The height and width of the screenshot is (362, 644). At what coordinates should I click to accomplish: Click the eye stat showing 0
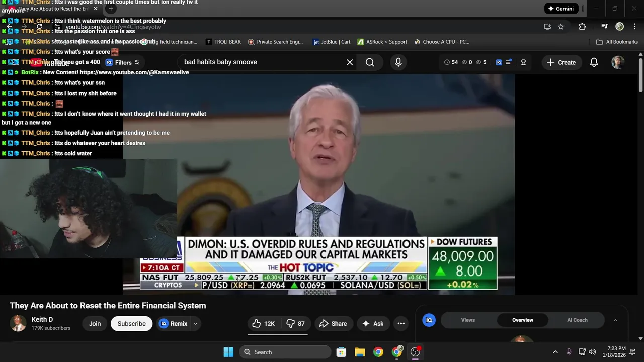pyautogui.click(x=467, y=62)
